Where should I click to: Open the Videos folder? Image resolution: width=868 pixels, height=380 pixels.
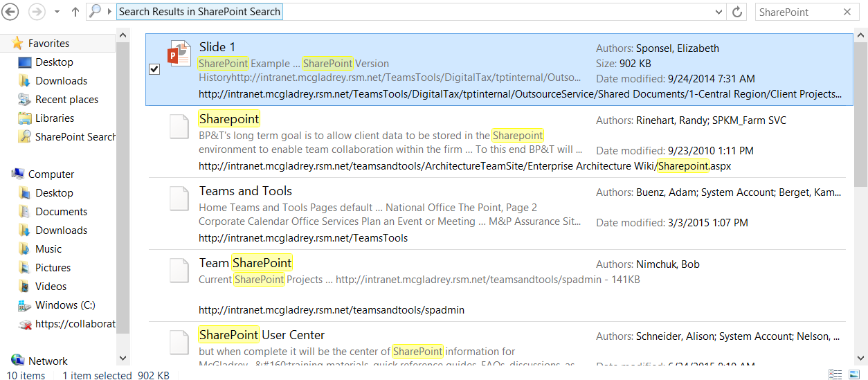point(51,287)
